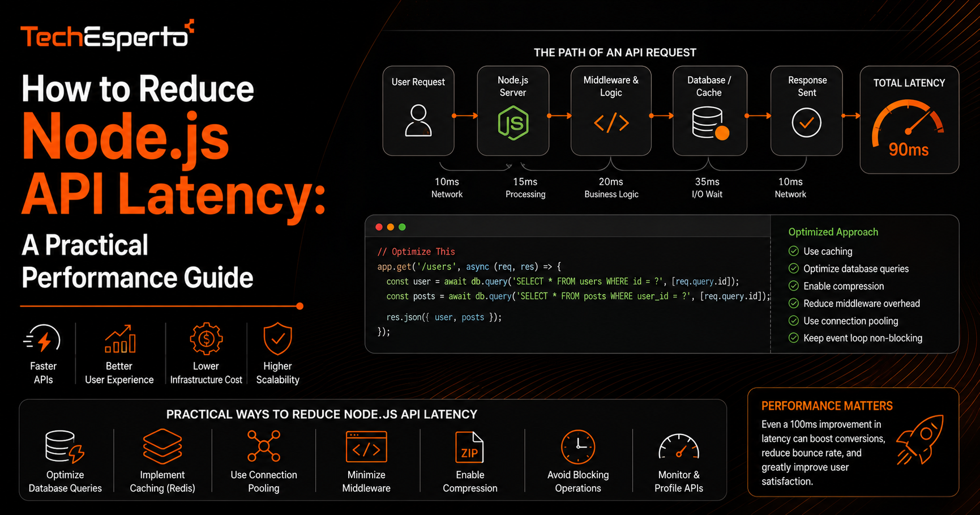Click the green dot in code window
The height and width of the screenshot is (515, 980).
[402, 227]
